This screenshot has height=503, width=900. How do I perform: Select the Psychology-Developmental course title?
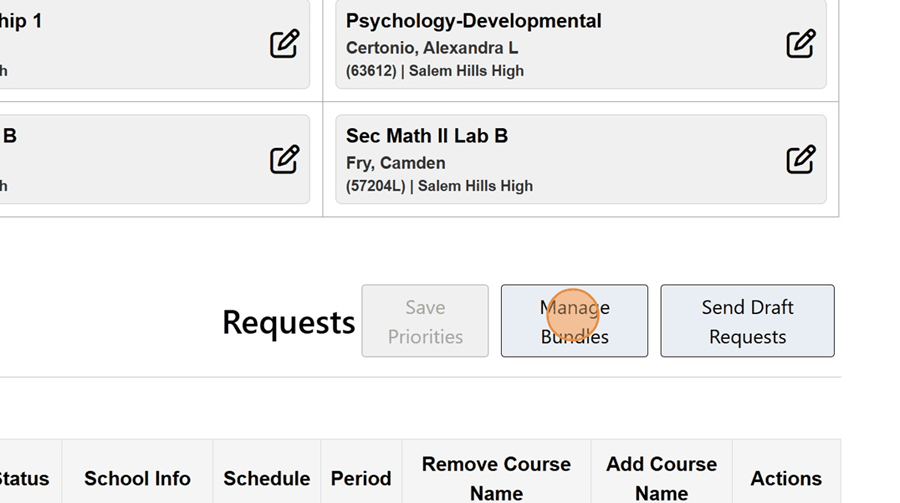coord(473,21)
